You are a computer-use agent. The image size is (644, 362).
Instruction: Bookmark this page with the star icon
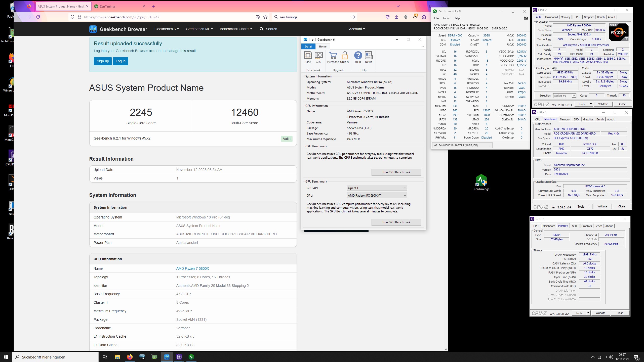(265, 17)
